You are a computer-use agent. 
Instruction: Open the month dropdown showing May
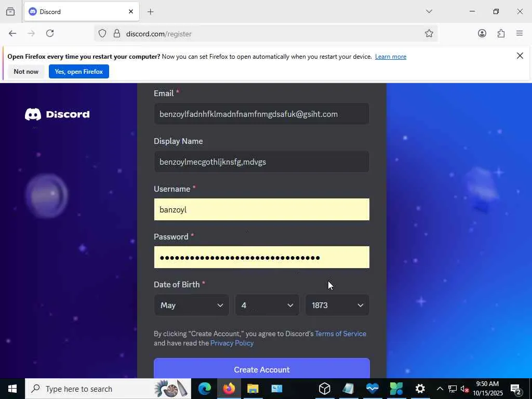(192, 305)
